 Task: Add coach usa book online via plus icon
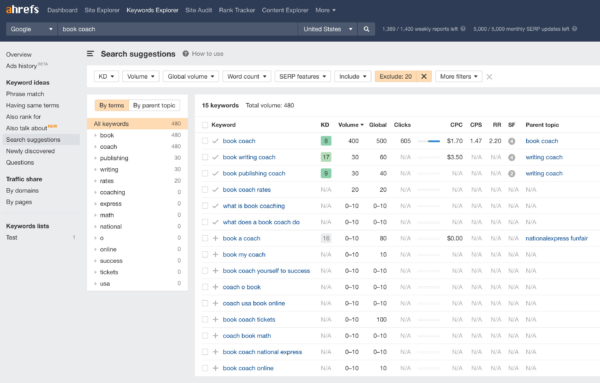pyautogui.click(x=215, y=303)
